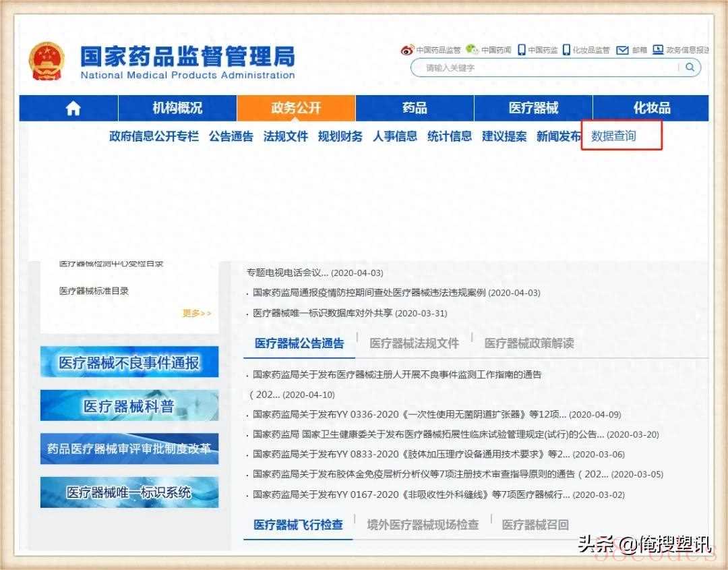Open the 医疗器械唯一标识系统 banner
The image size is (728, 570).
[129, 492]
